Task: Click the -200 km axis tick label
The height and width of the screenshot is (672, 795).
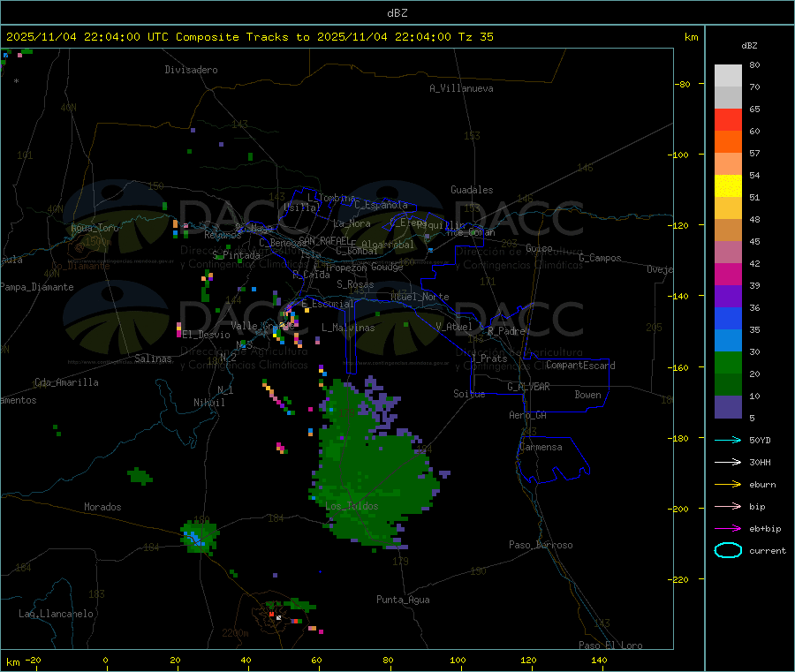Action: pyautogui.click(x=680, y=509)
